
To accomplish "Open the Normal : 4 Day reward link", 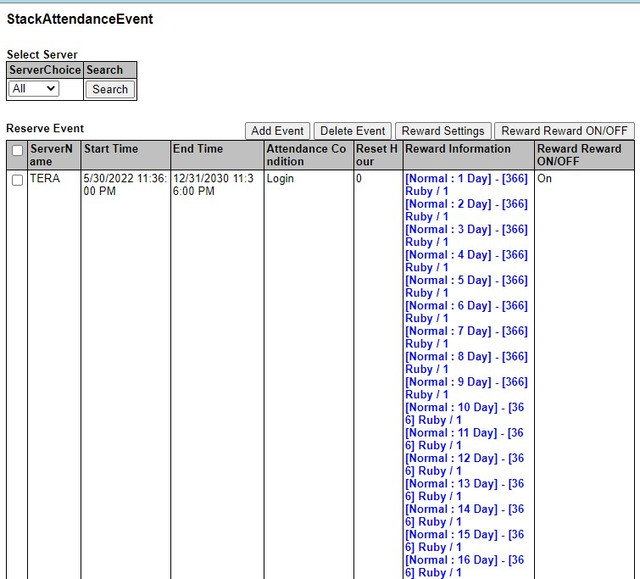I will tap(466, 261).
